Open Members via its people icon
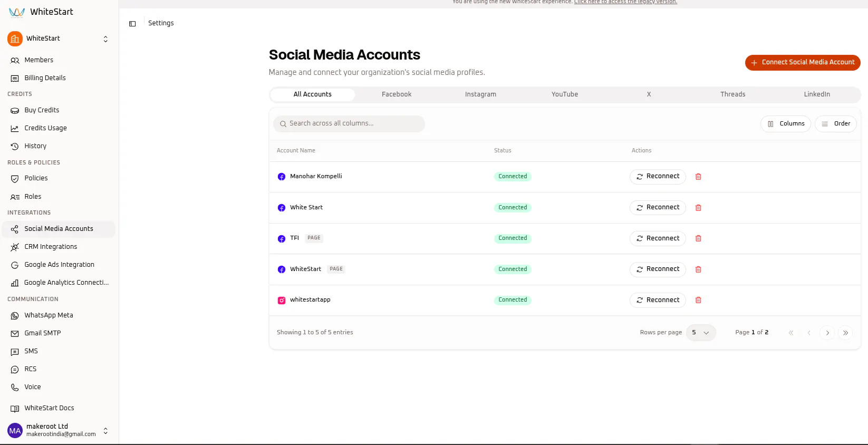868x445 pixels. (15, 60)
